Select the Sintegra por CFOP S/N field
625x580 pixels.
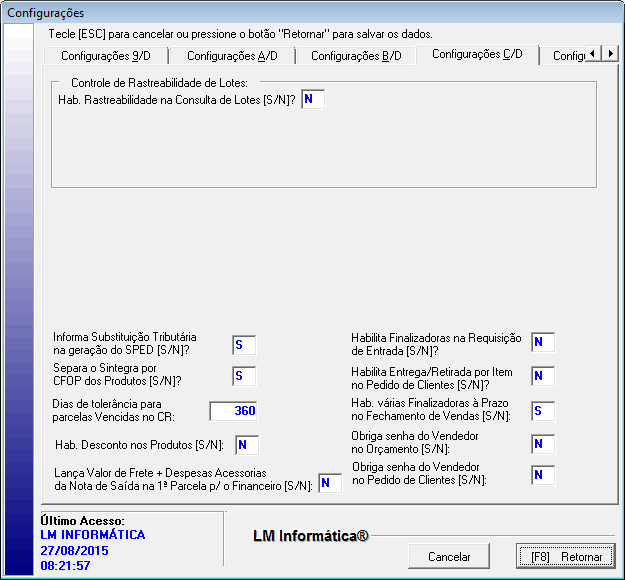pyautogui.click(x=244, y=376)
